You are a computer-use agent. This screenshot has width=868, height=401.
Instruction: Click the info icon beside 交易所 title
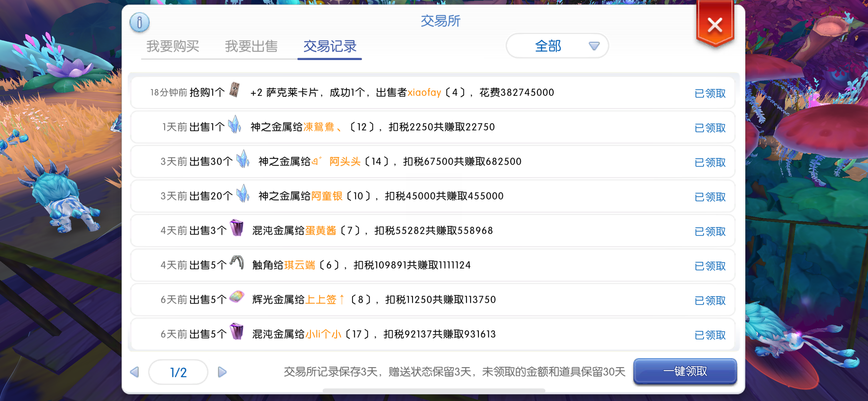click(139, 23)
